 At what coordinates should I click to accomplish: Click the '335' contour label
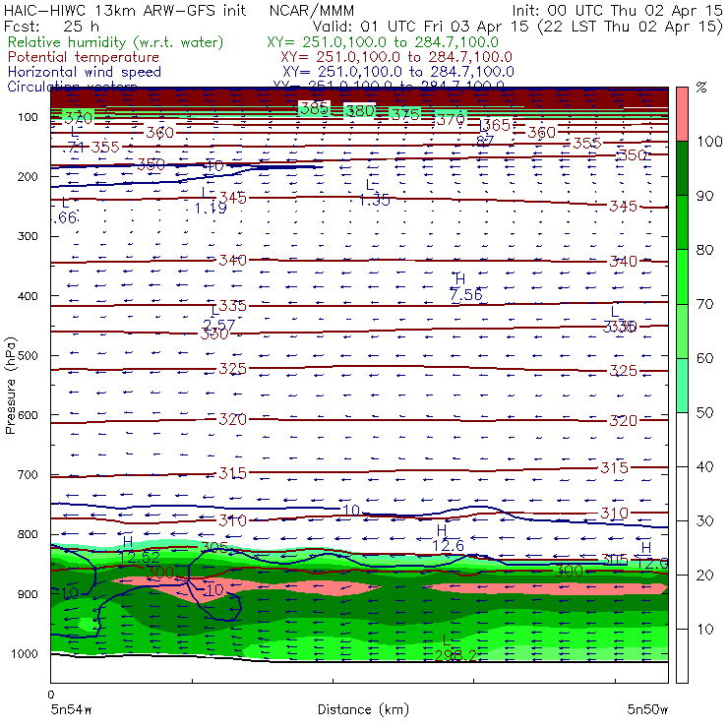232,306
